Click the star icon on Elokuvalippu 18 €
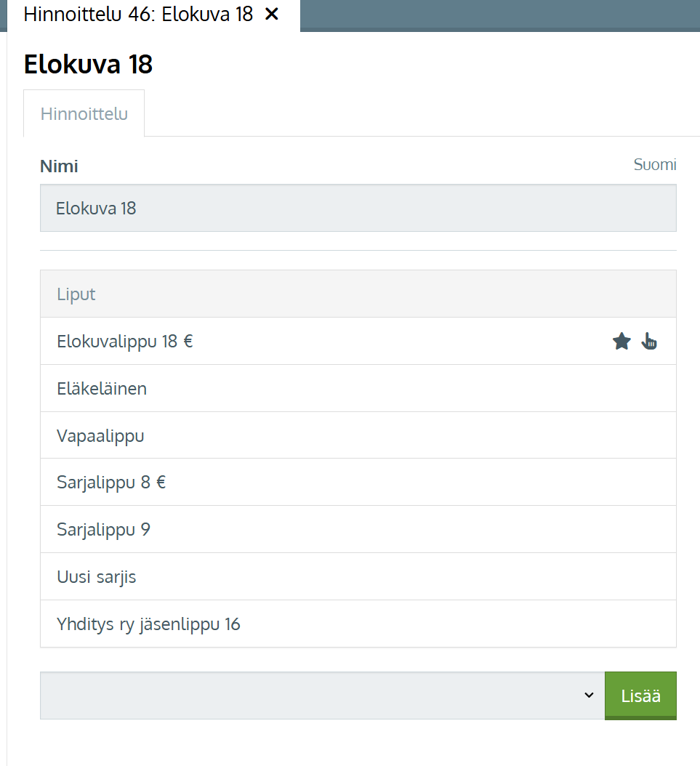This screenshot has height=766, width=700. (x=621, y=341)
